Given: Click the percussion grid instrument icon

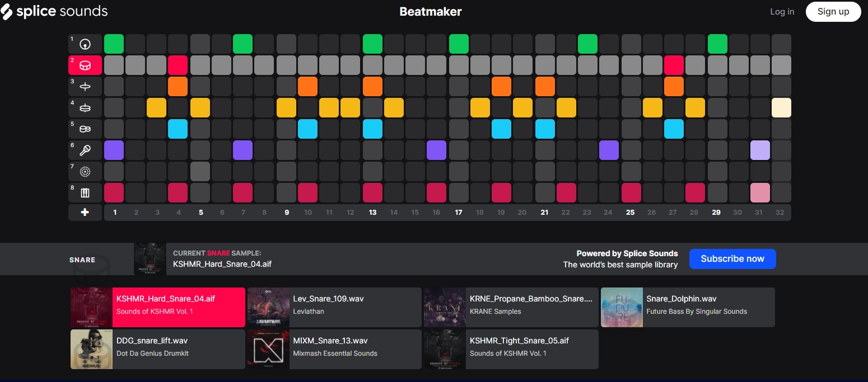Looking at the screenshot, I should coord(85,192).
